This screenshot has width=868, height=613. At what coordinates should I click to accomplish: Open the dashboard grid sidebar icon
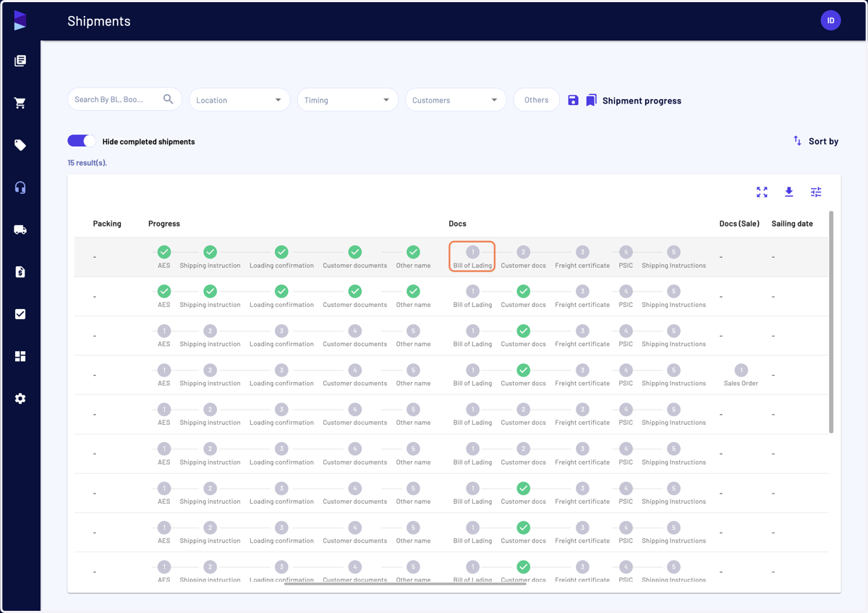20,356
